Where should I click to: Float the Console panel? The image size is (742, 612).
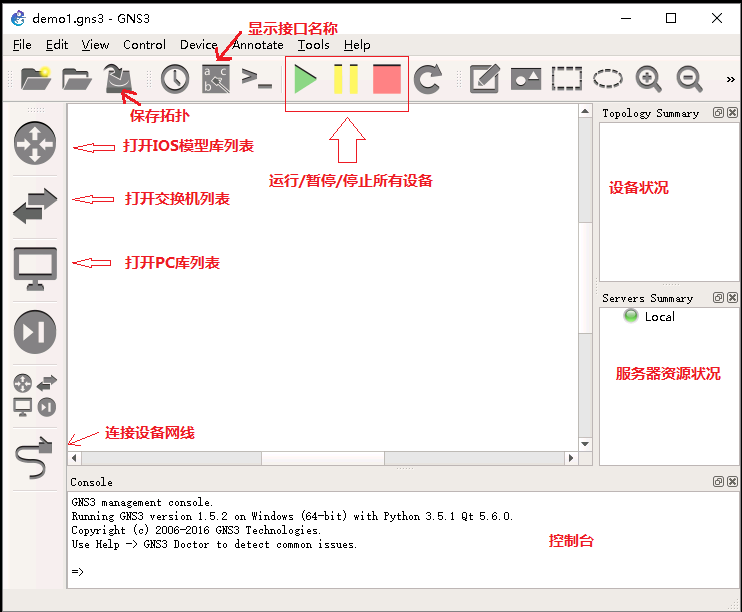coord(718,481)
